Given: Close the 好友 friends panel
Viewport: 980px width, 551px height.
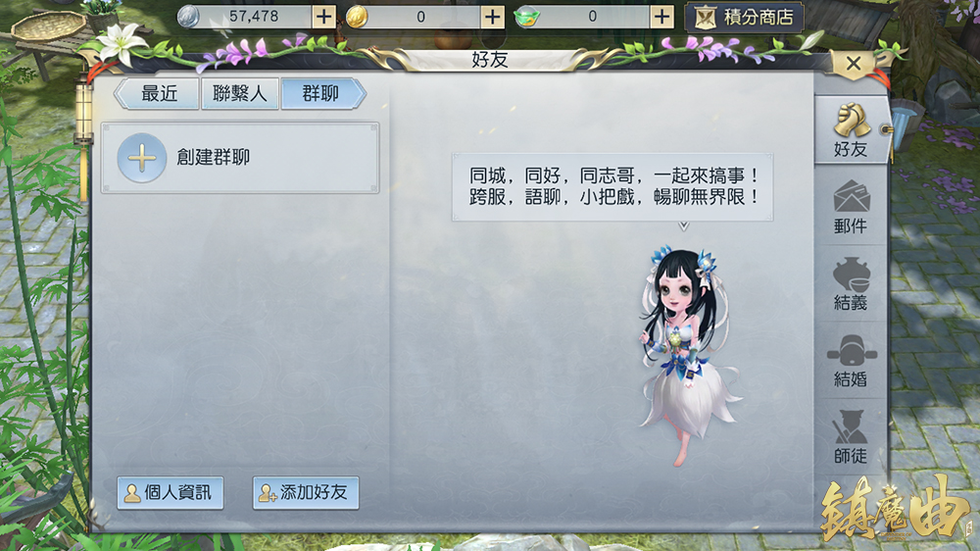Looking at the screenshot, I should tap(854, 63).
